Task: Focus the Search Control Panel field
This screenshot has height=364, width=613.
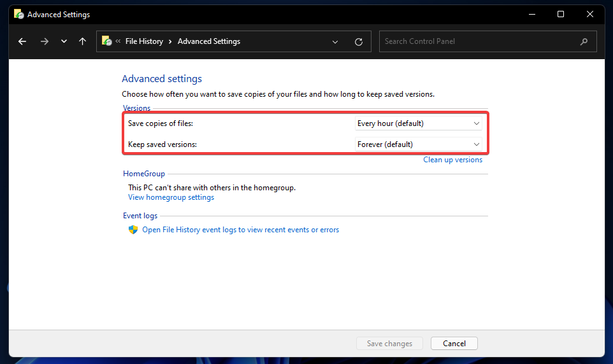Action: 478,41
